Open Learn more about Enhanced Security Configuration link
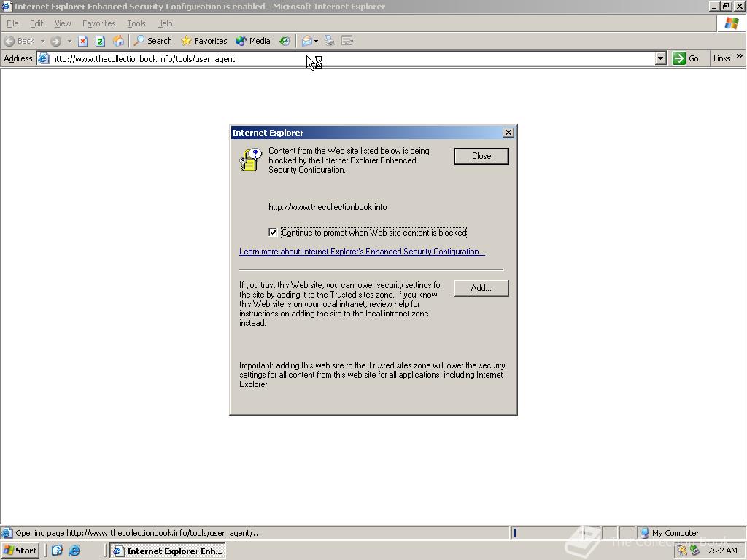Image resolution: width=747 pixels, height=560 pixels. (362, 252)
